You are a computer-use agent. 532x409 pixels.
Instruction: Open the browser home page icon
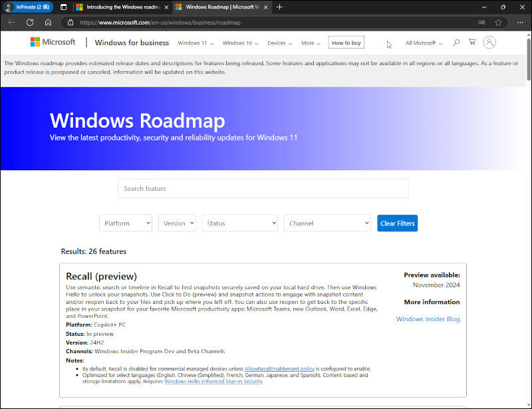point(48,23)
